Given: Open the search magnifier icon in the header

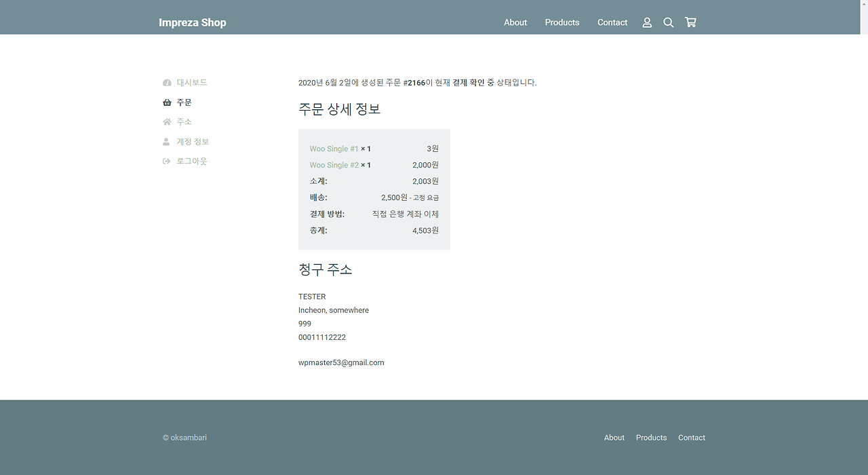Looking at the screenshot, I should (669, 22).
